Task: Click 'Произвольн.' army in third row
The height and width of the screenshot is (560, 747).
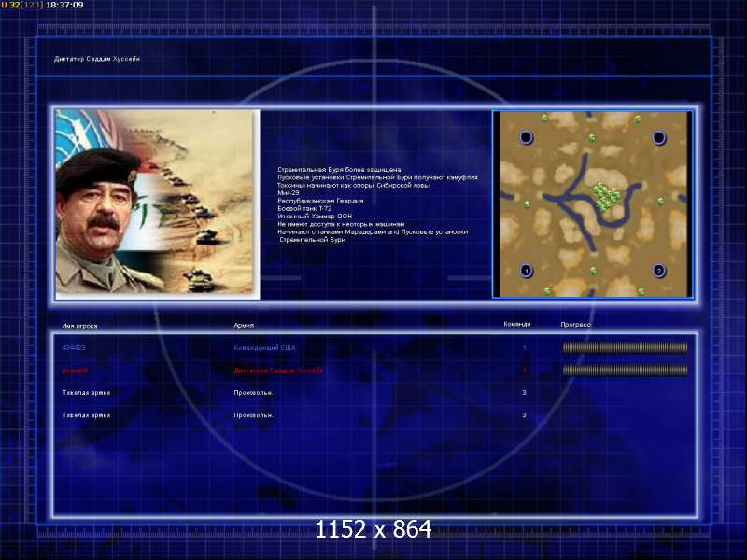Action: click(x=253, y=393)
